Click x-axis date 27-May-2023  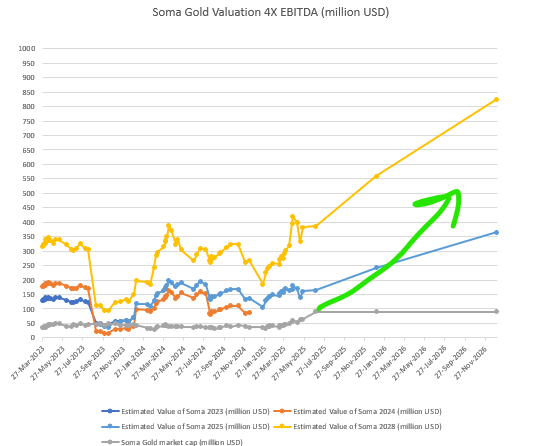click(49, 362)
